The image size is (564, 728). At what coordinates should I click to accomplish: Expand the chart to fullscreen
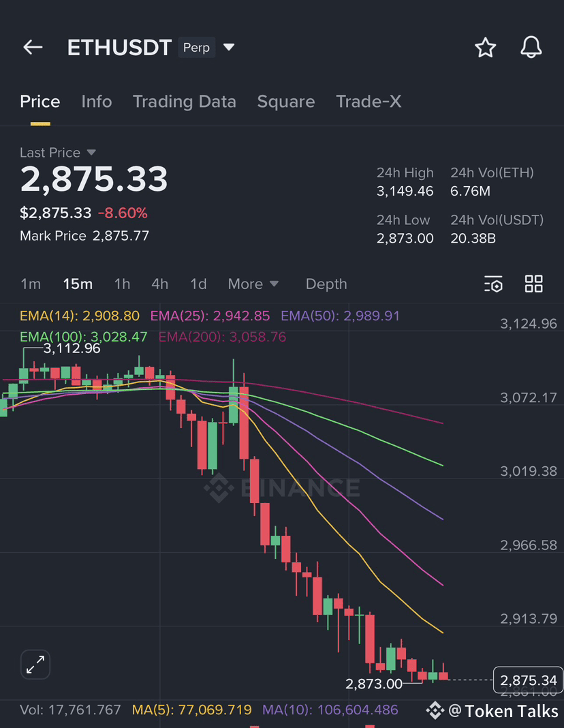pyautogui.click(x=35, y=665)
